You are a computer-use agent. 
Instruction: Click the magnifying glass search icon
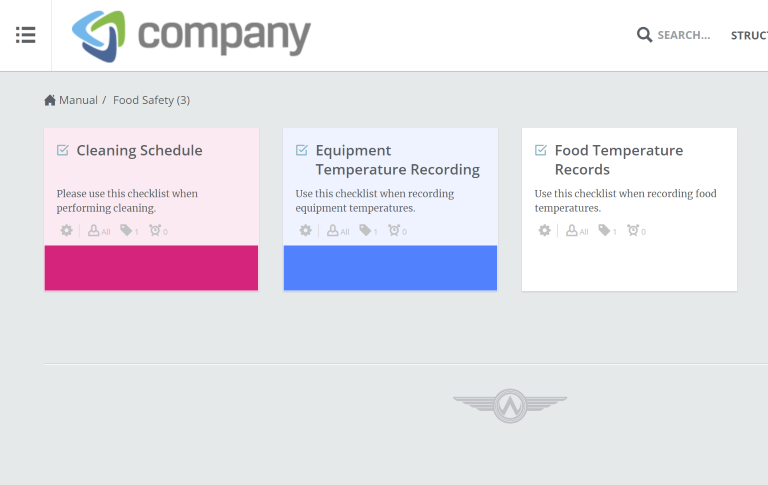coord(644,35)
